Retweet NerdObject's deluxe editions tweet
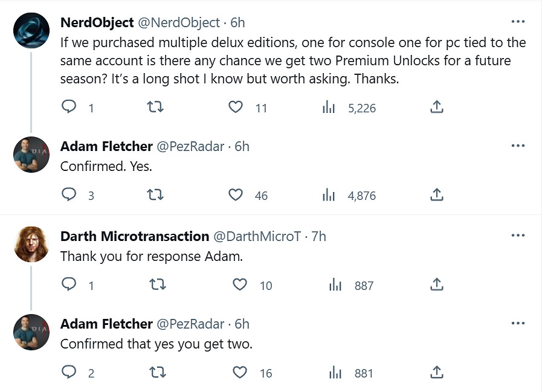The height and width of the screenshot is (392, 542). tap(156, 108)
